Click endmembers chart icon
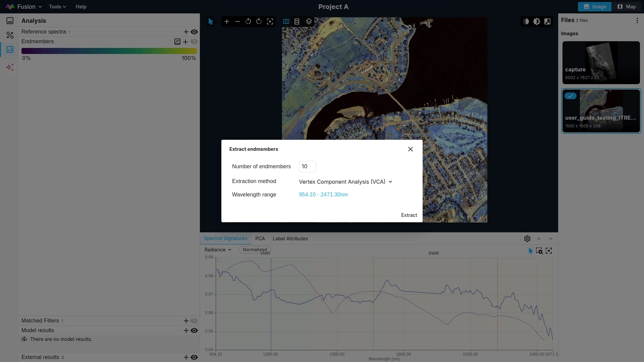644x362 pixels. pyautogui.click(x=177, y=42)
